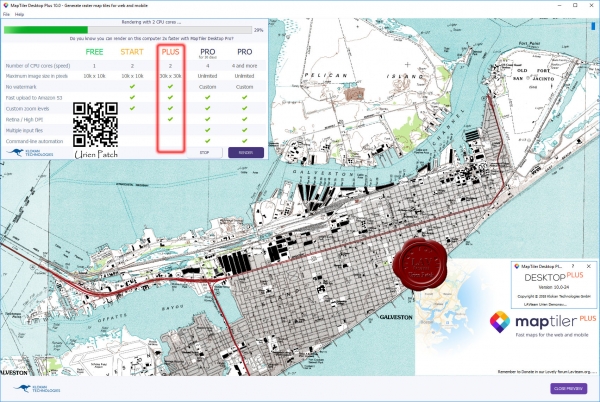Select the FREE plan column header

pos(95,52)
